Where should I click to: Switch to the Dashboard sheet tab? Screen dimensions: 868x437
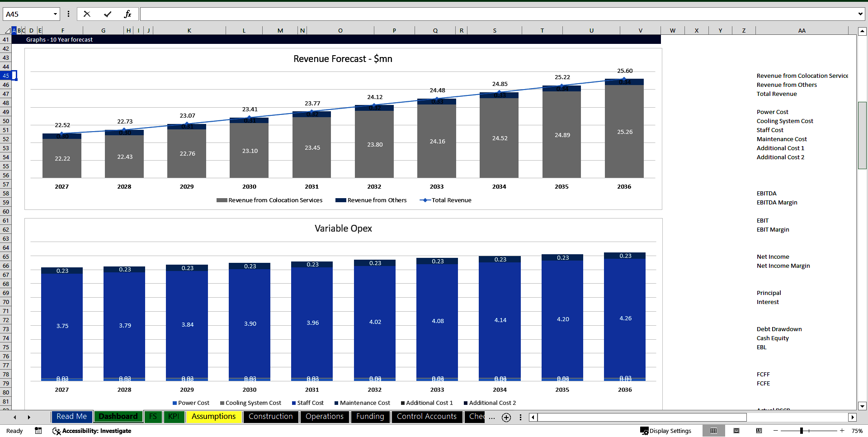(x=118, y=417)
